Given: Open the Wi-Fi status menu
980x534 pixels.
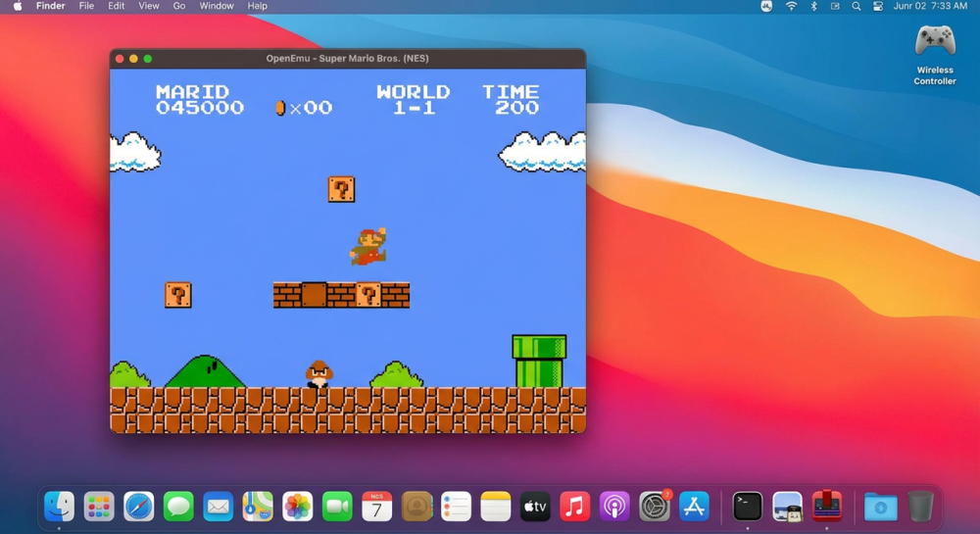Looking at the screenshot, I should point(791,6).
